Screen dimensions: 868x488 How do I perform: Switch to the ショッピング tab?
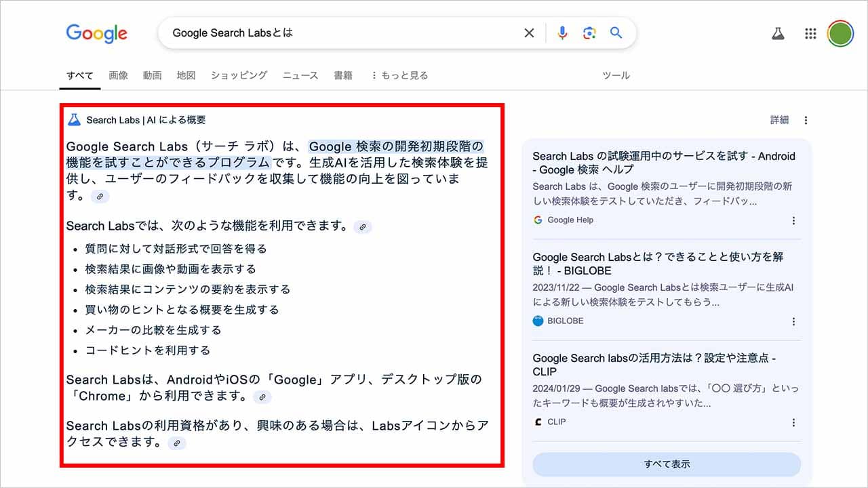[x=239, y=75]
